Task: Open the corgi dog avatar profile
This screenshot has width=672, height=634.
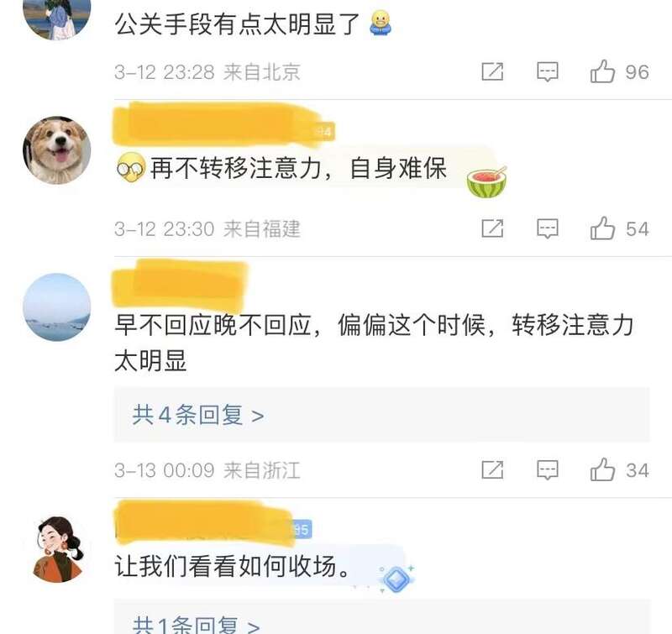Action: click(x=56, y=150)
